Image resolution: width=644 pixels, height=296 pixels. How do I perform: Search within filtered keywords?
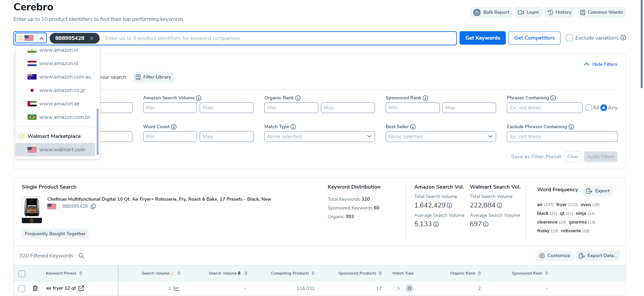[82, 256]
